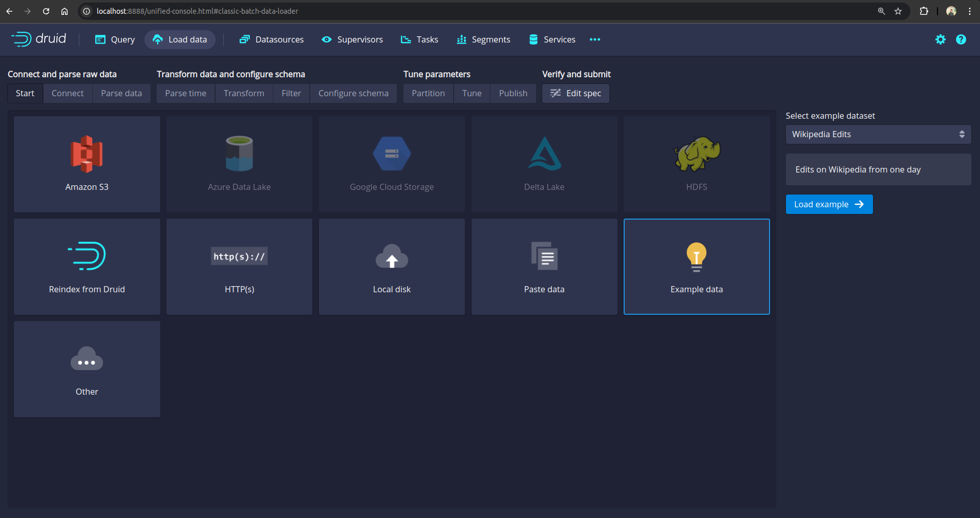This screenshot has width=980, height=518.
Task: Bookmark this page with the star icon
Action: [898, 11]
